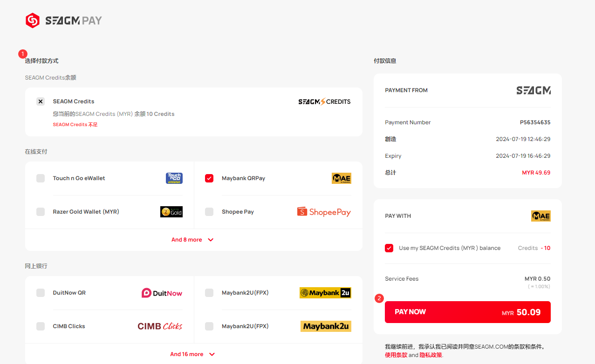Click the service fees MYR 0.50 value
The width and height of the screenshot is (595, 364).
[x=538, y=279]
